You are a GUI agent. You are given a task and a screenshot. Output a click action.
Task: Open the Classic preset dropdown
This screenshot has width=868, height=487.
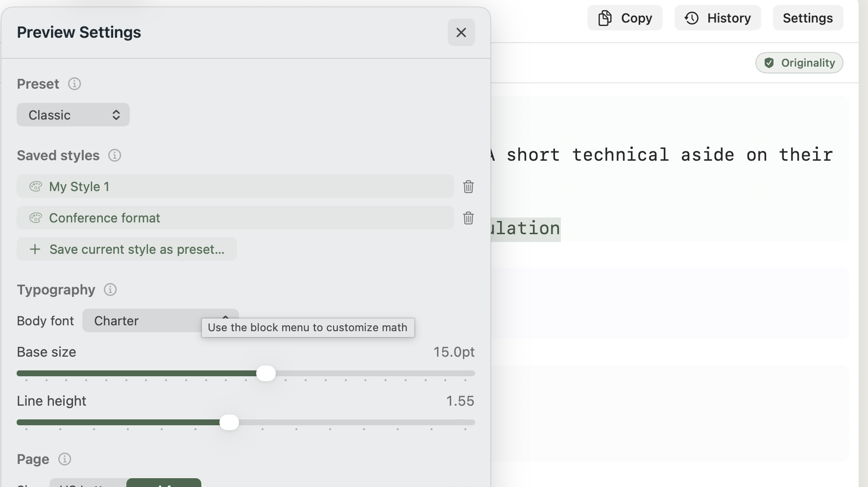[73, 115]
